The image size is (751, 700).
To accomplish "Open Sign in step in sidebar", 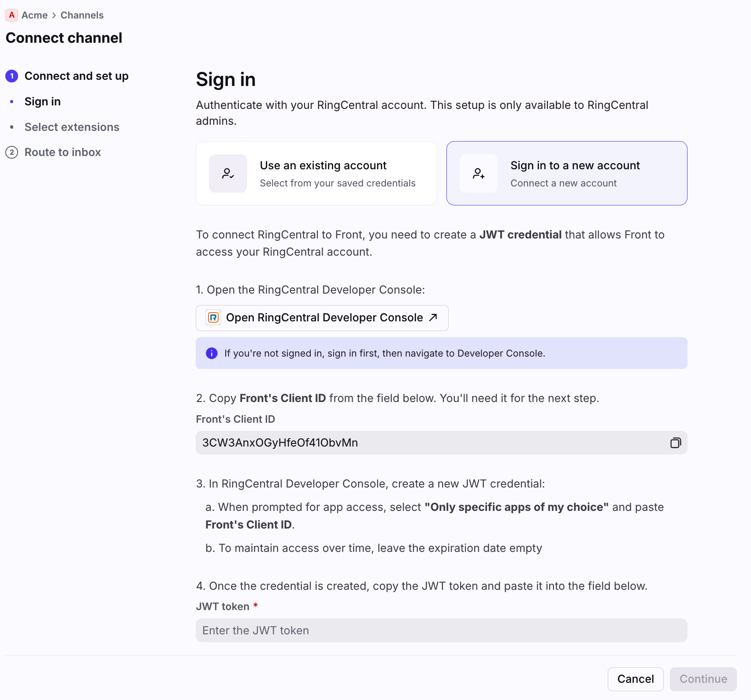I will [43, 101].
